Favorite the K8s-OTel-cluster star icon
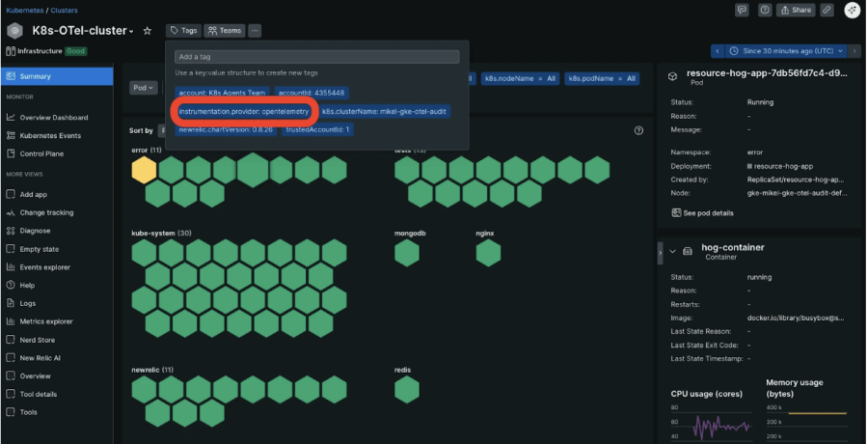Screen dimensions: 868x444 tap(148, 31)
